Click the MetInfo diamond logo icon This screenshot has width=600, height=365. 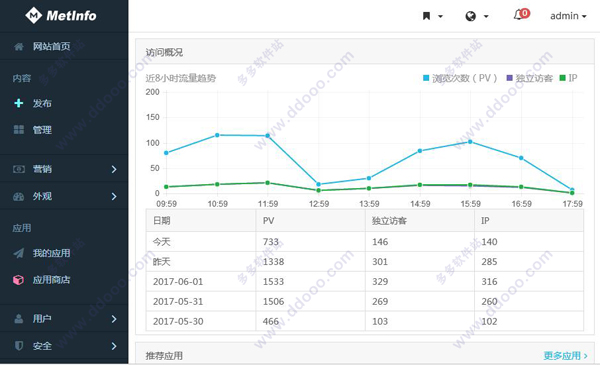(x=33, y=16)
